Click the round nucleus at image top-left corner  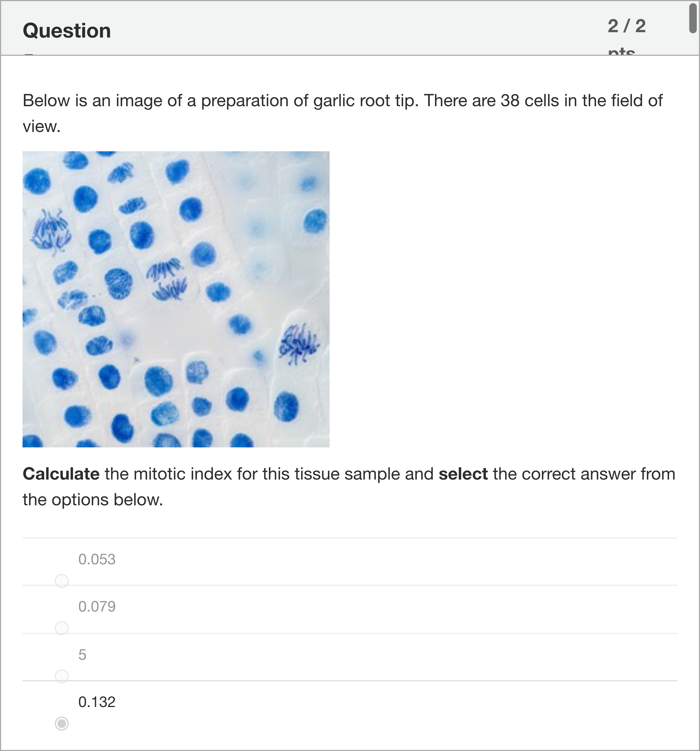(x=37, y=181)
